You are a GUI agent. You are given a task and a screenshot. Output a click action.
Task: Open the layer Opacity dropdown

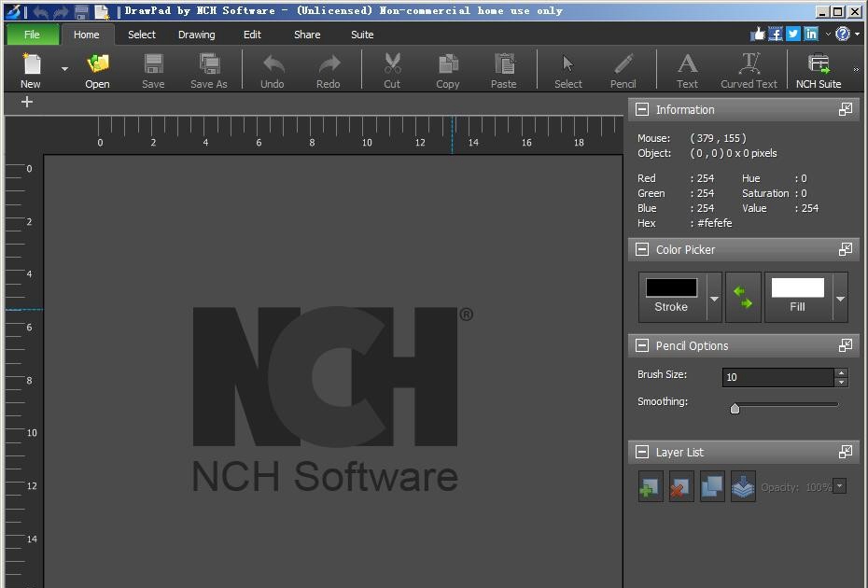pos(840,486)
